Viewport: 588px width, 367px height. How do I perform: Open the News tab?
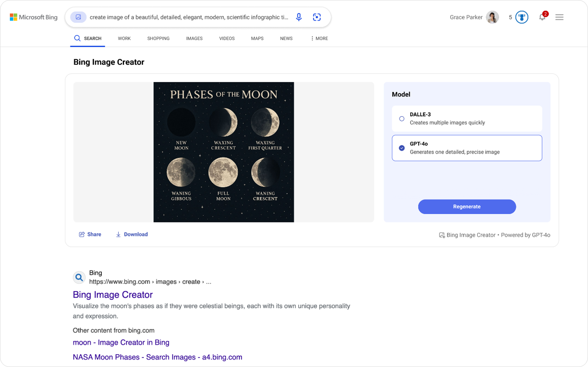286,38
